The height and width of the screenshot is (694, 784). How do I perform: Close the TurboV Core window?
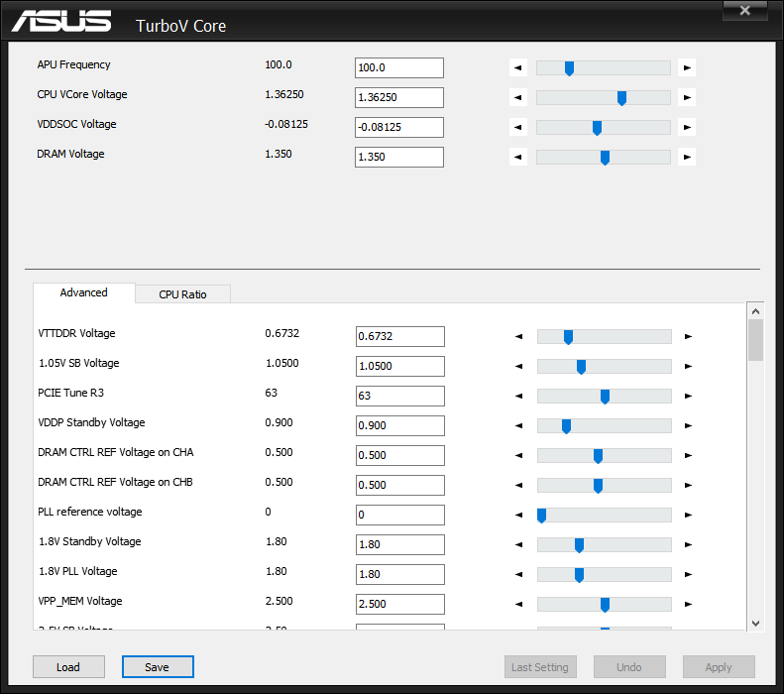[x=745, y=11]
